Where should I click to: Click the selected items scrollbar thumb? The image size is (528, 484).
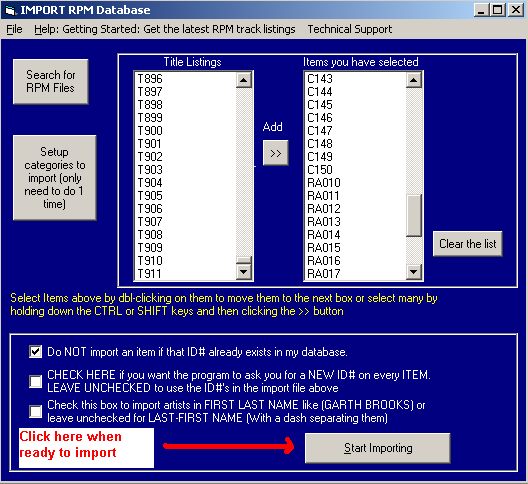(414, 215)
